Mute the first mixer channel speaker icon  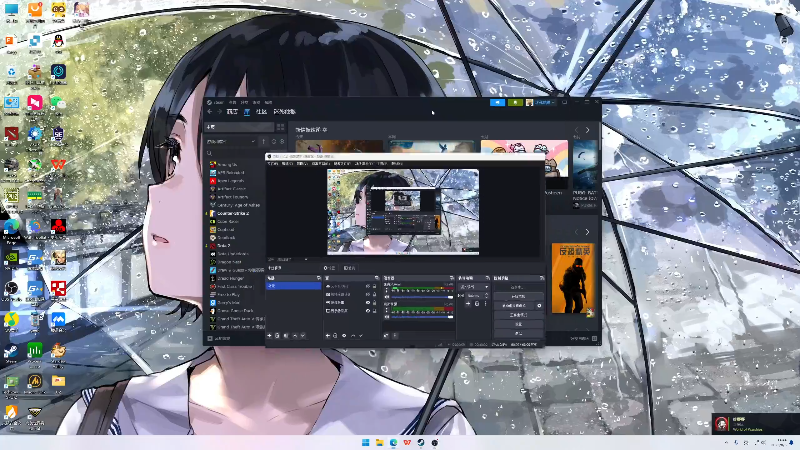[x=387, y=297]
